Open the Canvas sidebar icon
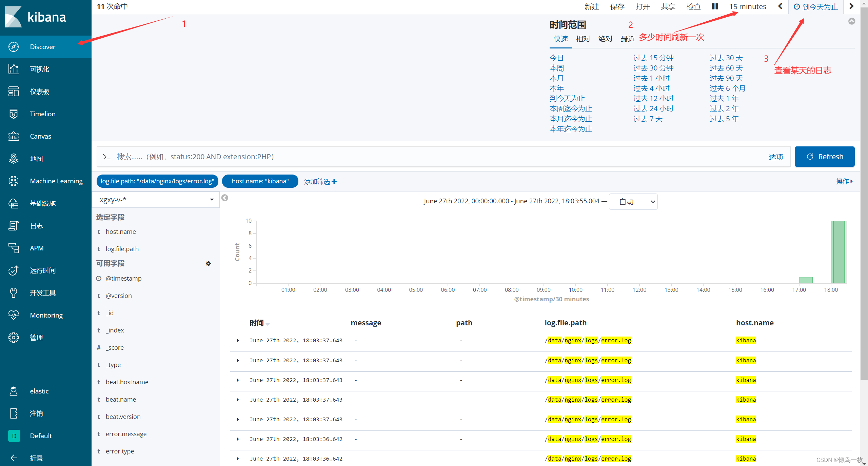The image size is (868, 466). pos(14,136)
